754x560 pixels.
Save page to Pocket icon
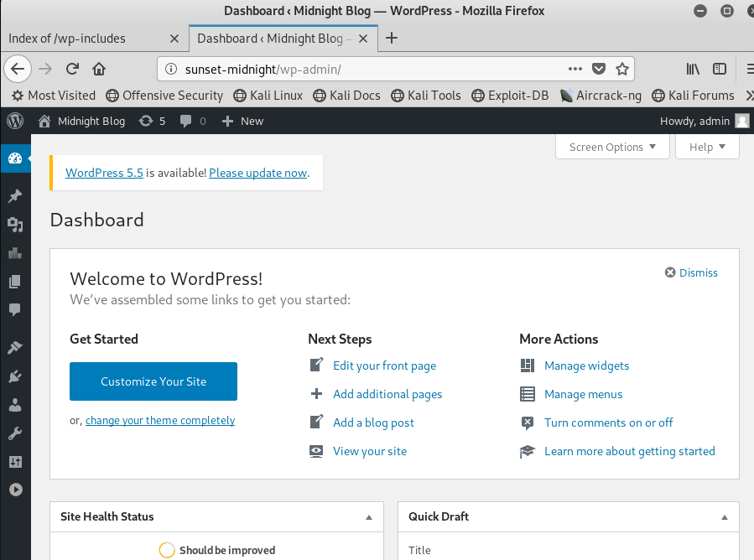(599, 70)
